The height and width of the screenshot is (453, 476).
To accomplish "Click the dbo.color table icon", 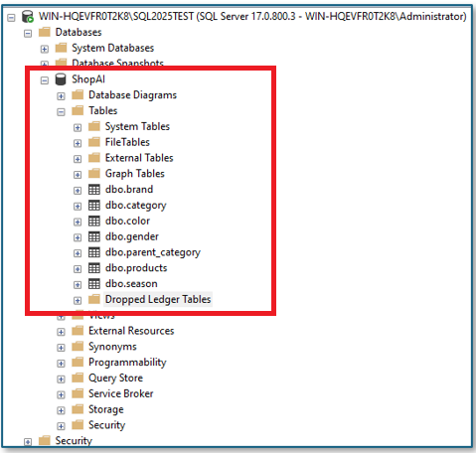I will (94, 221).
